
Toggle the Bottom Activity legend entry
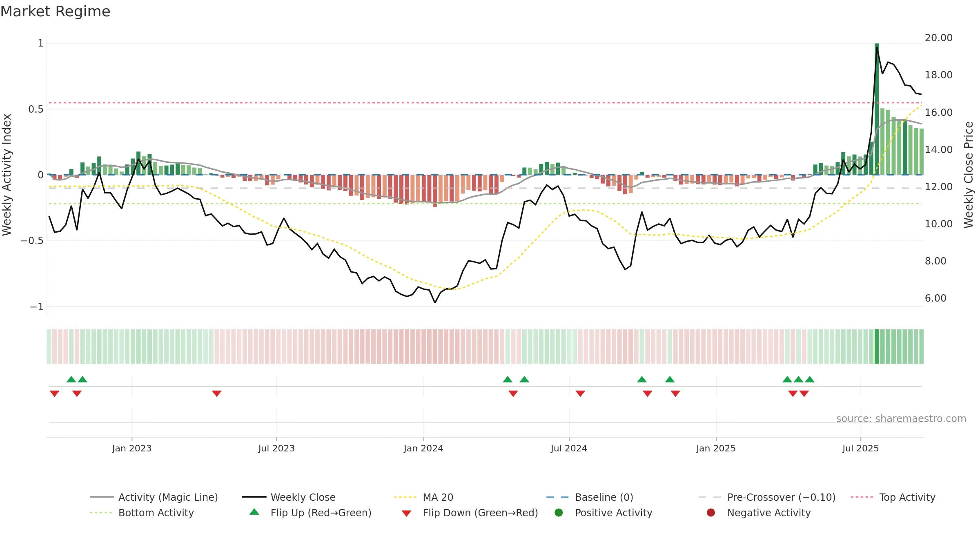[x=142, y=513]
